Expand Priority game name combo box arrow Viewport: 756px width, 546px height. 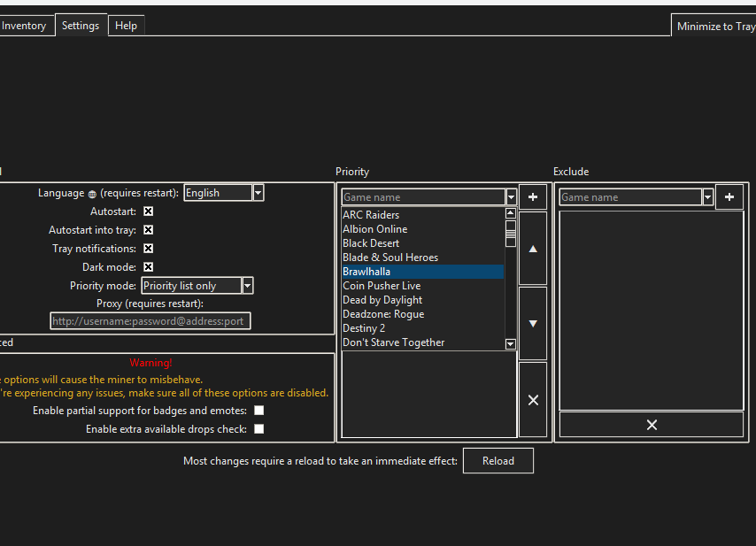pyautogui.click(x=511, y=197)
